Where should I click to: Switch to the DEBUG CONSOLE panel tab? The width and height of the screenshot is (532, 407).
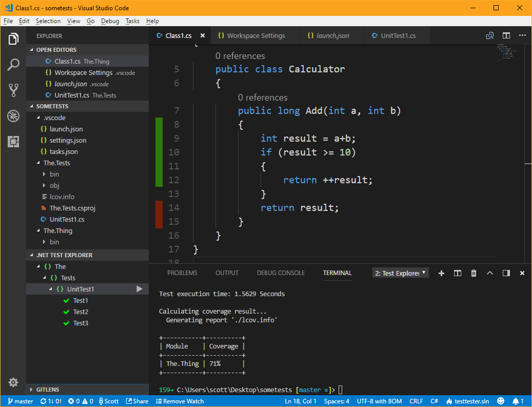281,273
